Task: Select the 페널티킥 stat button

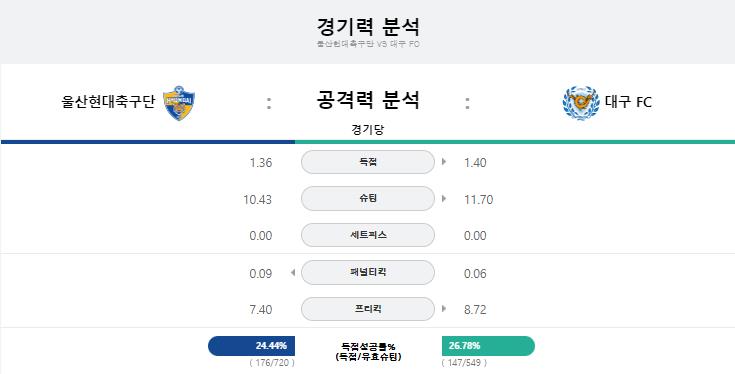Action: [x=368, y=272]
